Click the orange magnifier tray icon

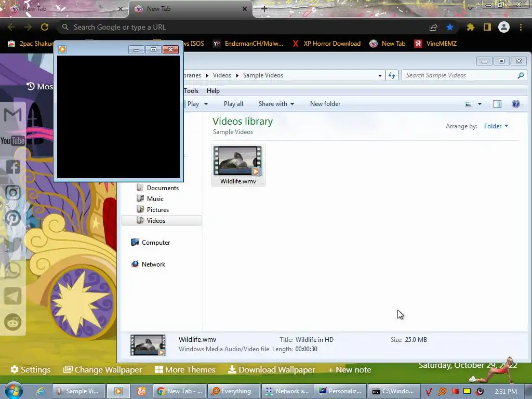click(x=442, y=392)
